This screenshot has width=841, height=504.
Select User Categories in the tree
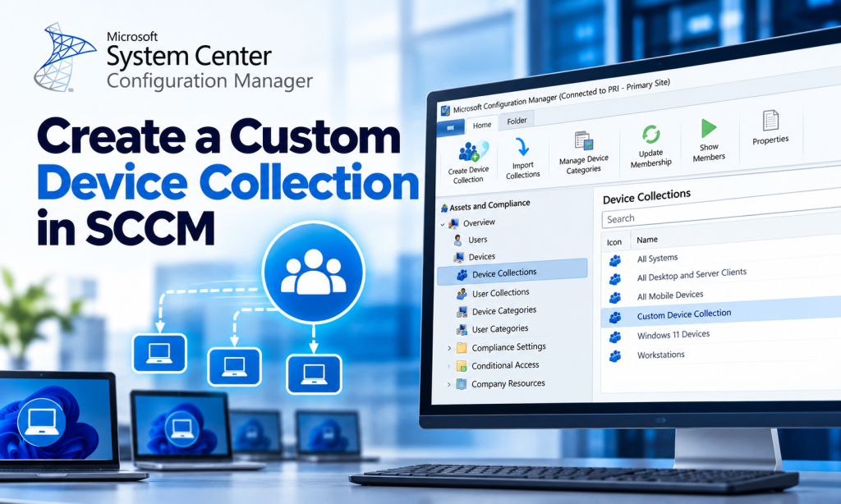point(500,328)
